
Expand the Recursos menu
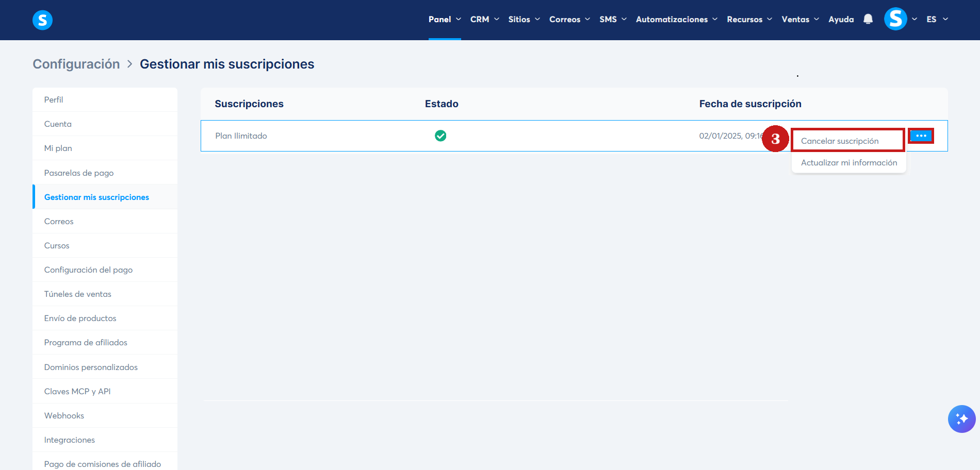click(x=749, y=20)
